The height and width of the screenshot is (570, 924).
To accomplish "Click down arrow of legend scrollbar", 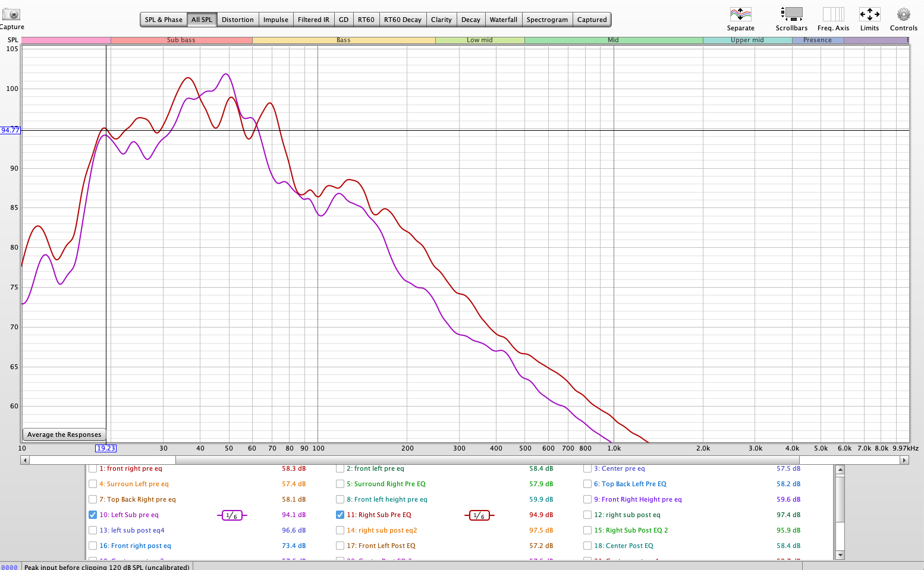I will (840, 555).
